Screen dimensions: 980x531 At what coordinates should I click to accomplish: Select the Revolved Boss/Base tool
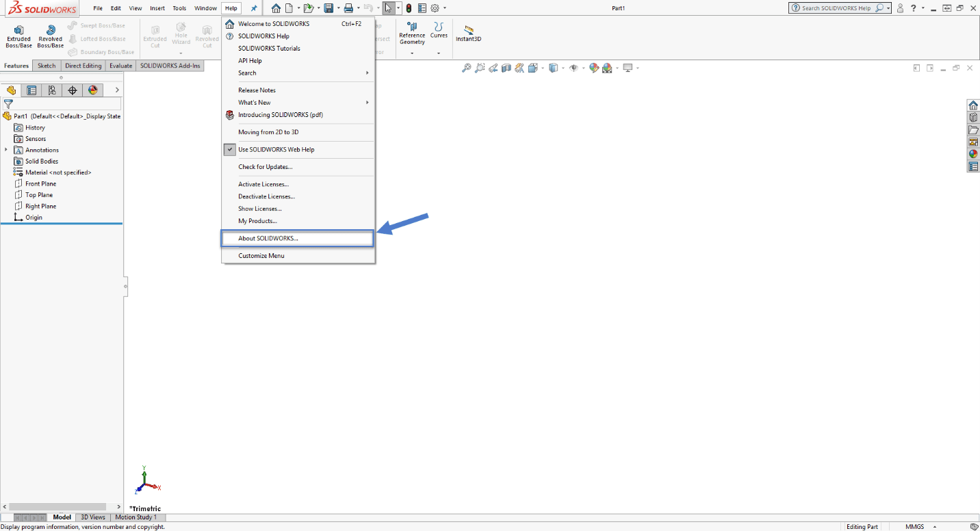(50, 36)
